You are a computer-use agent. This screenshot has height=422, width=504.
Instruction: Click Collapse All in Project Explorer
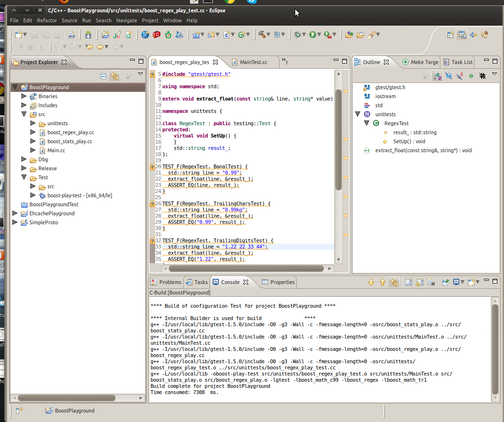point(103,76)
